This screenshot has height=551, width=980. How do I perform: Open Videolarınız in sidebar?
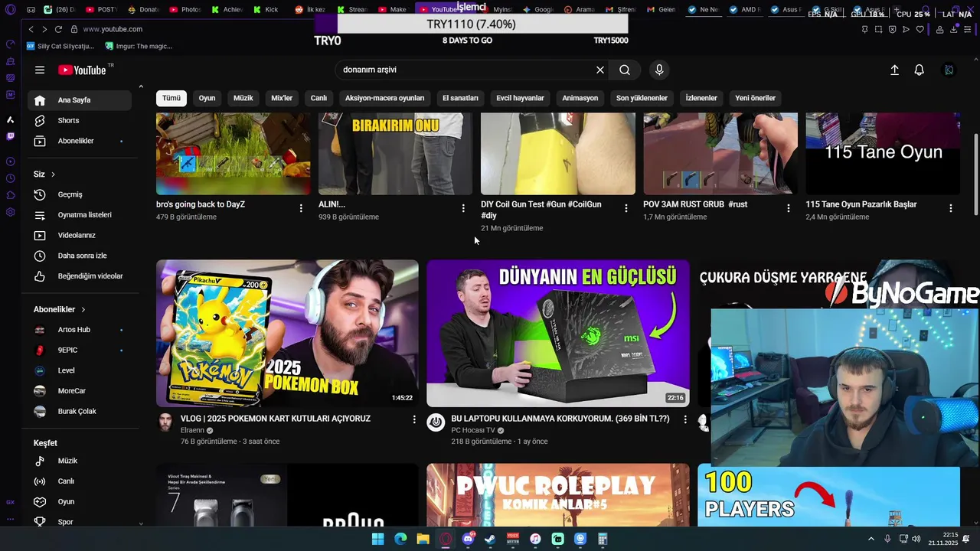tap(80, 235)
